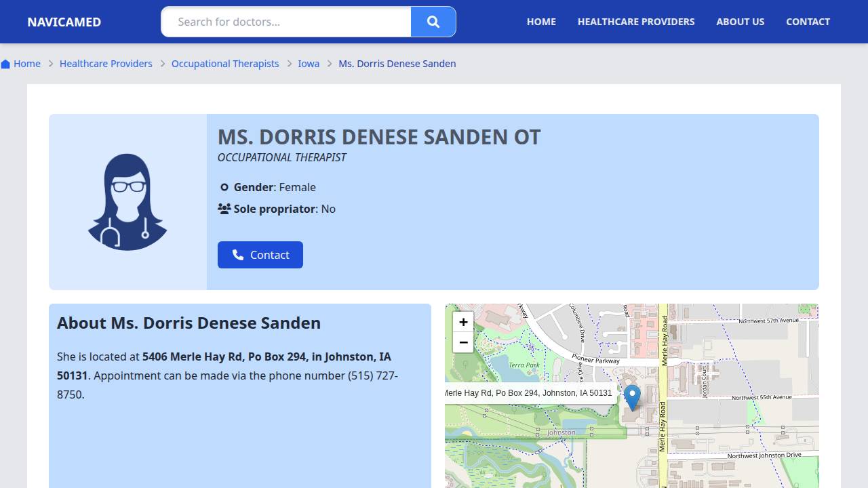
Task: Follow the Occupational Therapists breadcrumb link
Action: 225,63
